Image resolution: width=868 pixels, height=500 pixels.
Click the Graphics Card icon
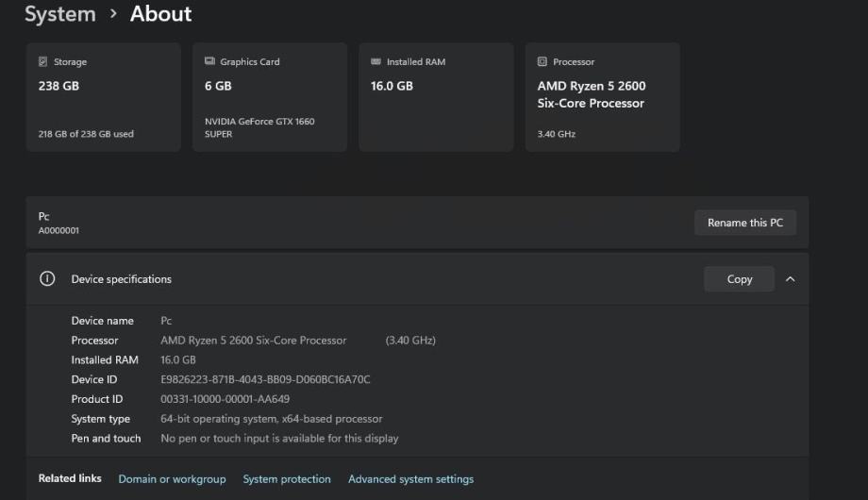(209, 62)
